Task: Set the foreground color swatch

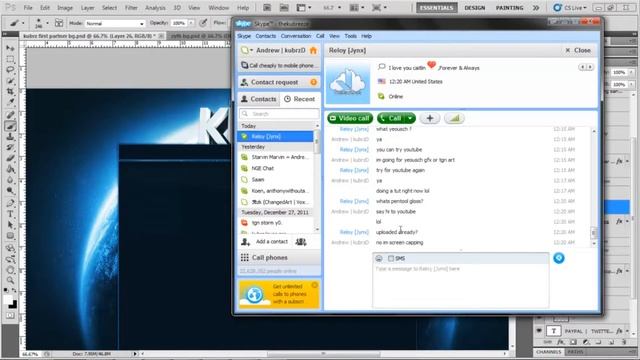Action: [x=8, y=300]
